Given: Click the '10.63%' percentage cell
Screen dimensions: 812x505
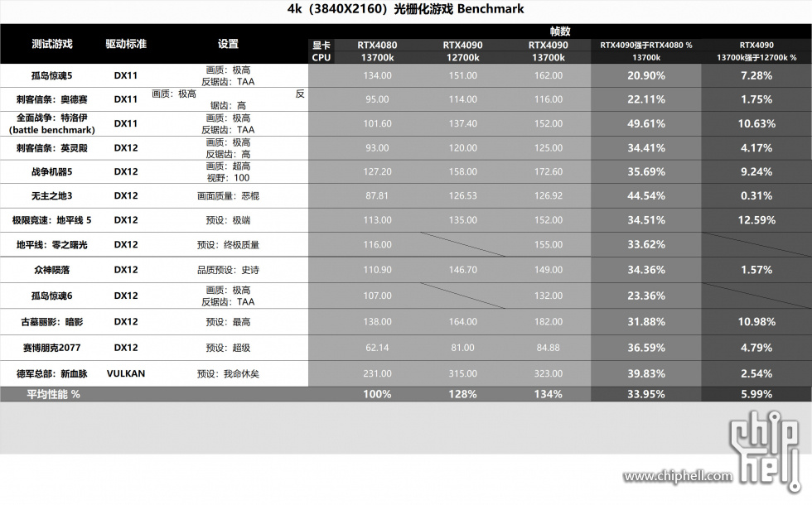Looking at the screenshot, I should point(756,123).
